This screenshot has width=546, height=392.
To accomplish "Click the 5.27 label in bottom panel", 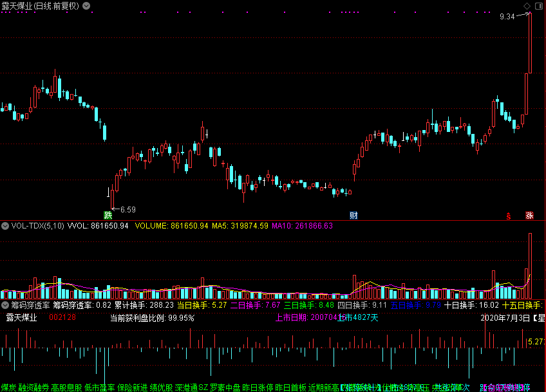I will click(x=536, y=342).
